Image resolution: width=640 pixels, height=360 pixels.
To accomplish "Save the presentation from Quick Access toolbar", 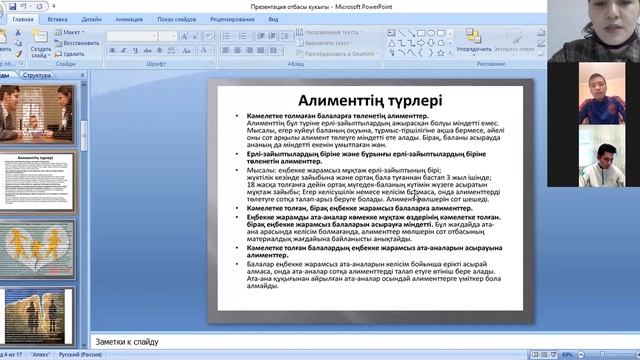I will click(13, 7).
